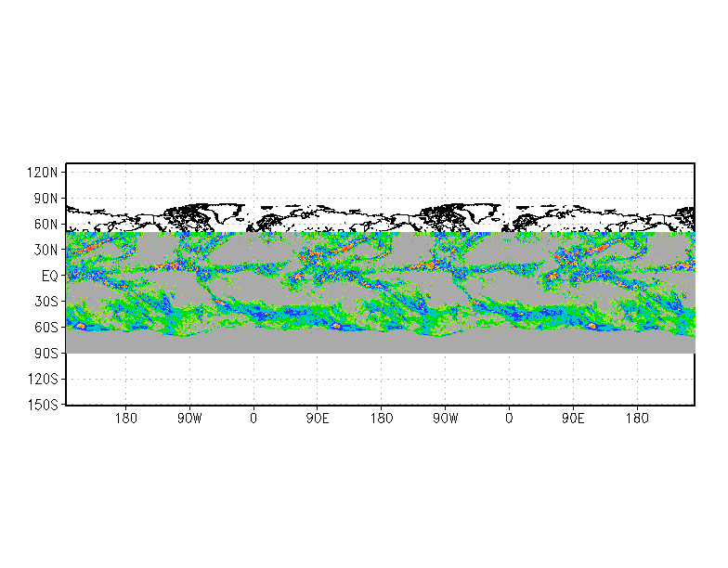Select the EQ equator axis label
This screenshot has height=568, width=728.
click(50, 276)
